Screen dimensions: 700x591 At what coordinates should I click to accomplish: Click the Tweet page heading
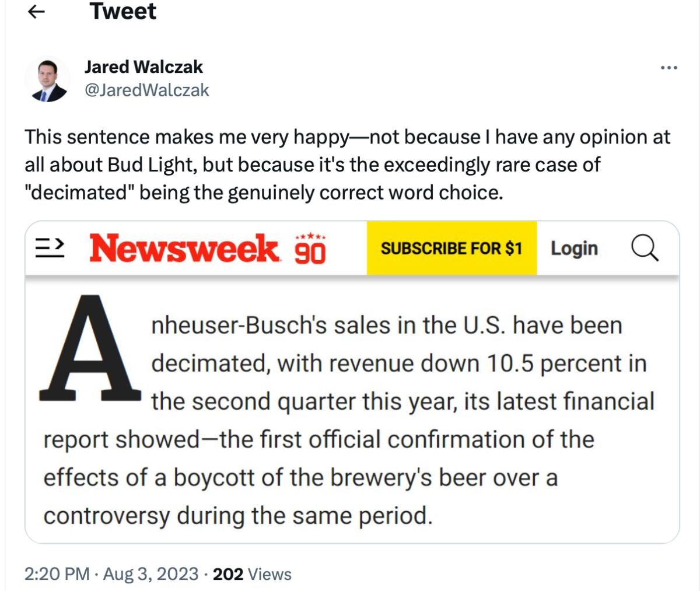pyautogui.click(x=123, y=12)
